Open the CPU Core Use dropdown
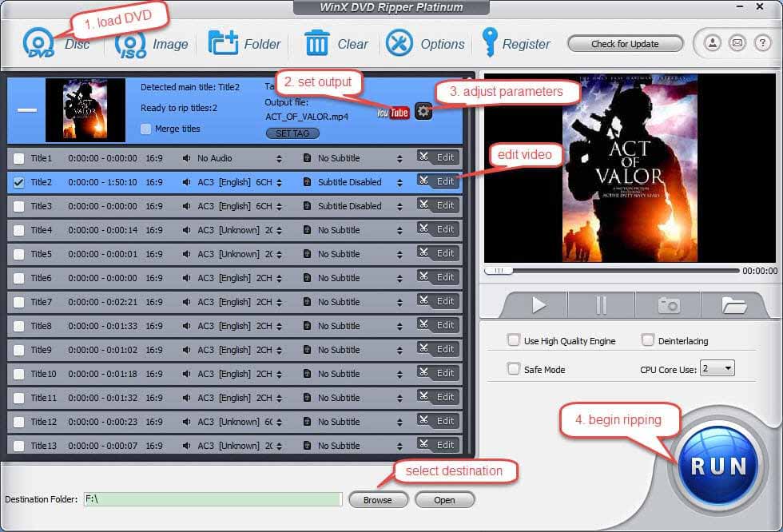This screenshot has height=532, width=783. 717,368
